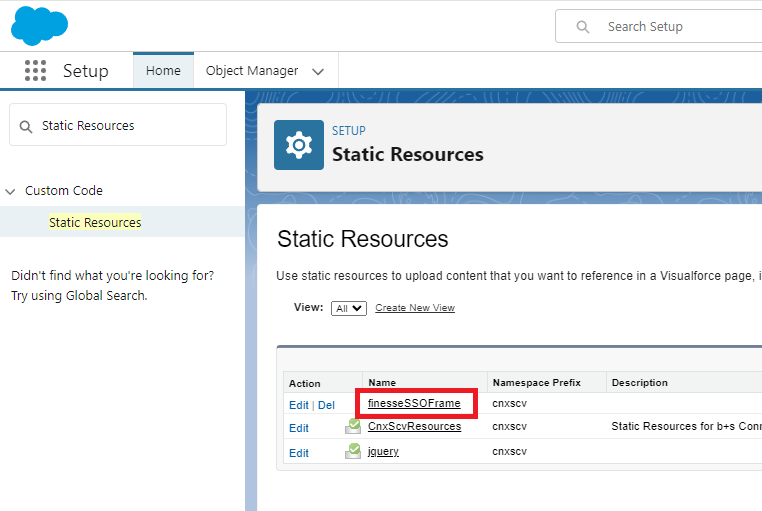The image size is (762, 511).
Task: Click the Namespace Prefix column header
Action: 537,383
